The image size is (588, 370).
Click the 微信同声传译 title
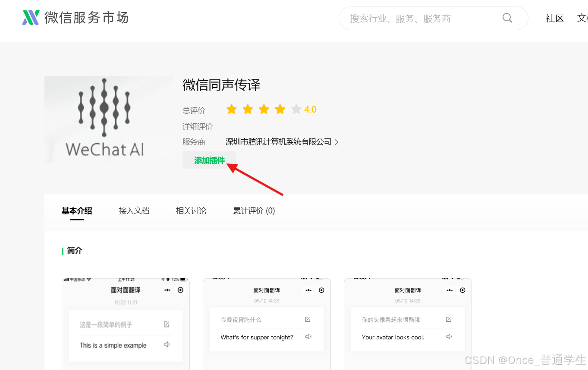(222, 85)
